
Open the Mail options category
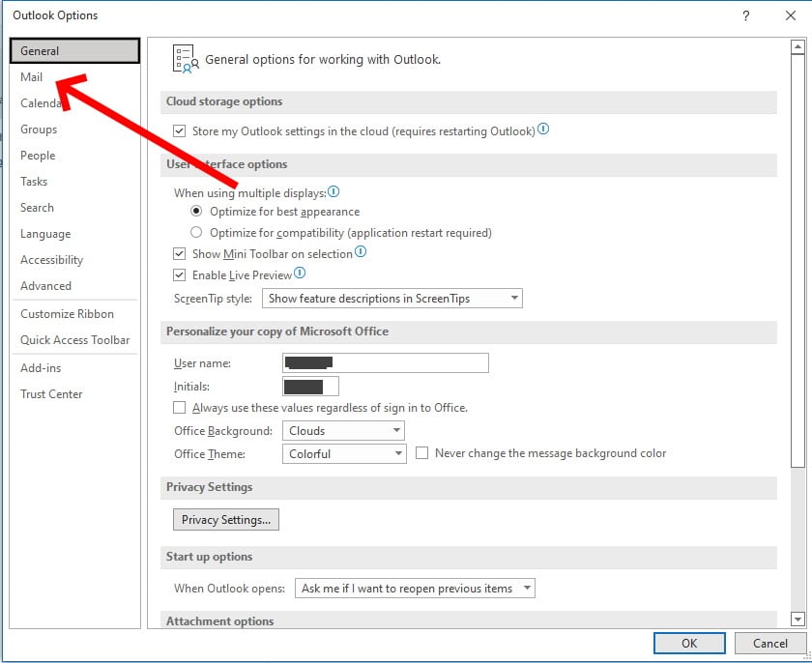pos(32,77)
